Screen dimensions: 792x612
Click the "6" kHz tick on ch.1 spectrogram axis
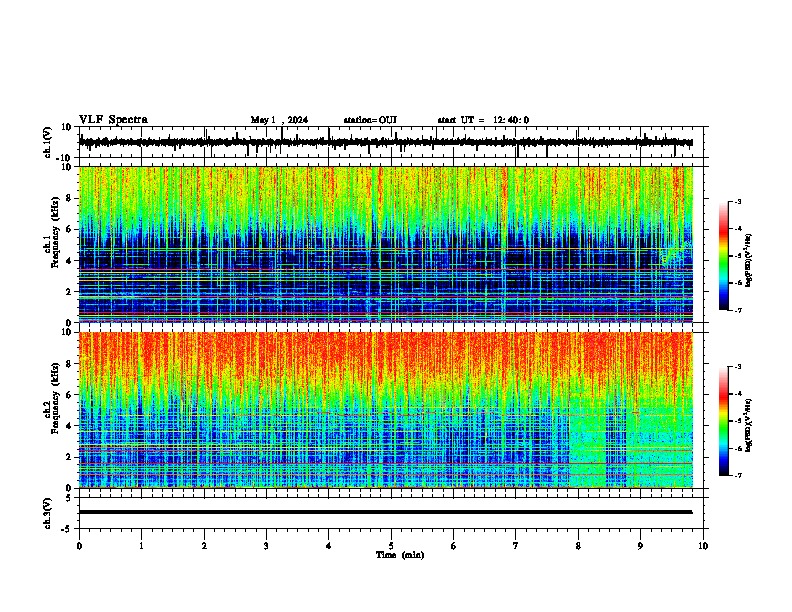pos(69,229)
